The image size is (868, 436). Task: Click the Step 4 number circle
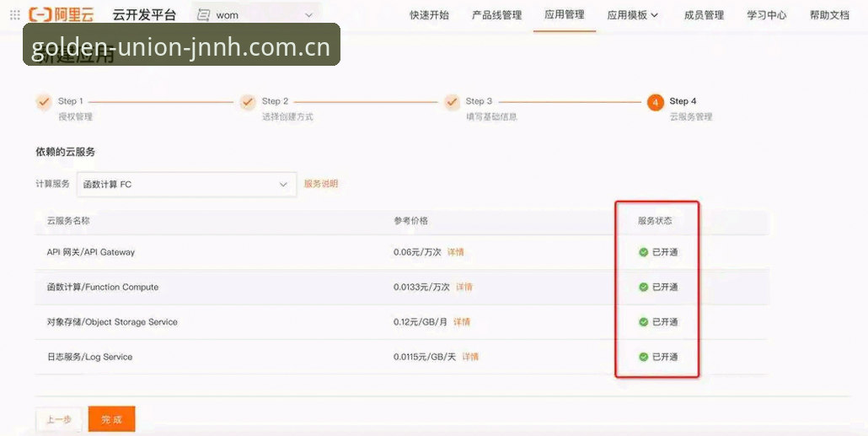point(656,103)
